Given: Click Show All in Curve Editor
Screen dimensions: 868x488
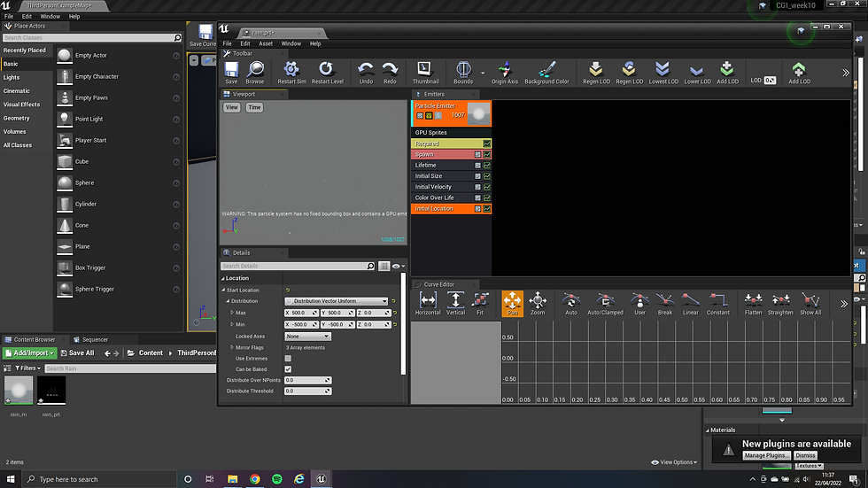Looking at the screenshot, I should 810,304.
